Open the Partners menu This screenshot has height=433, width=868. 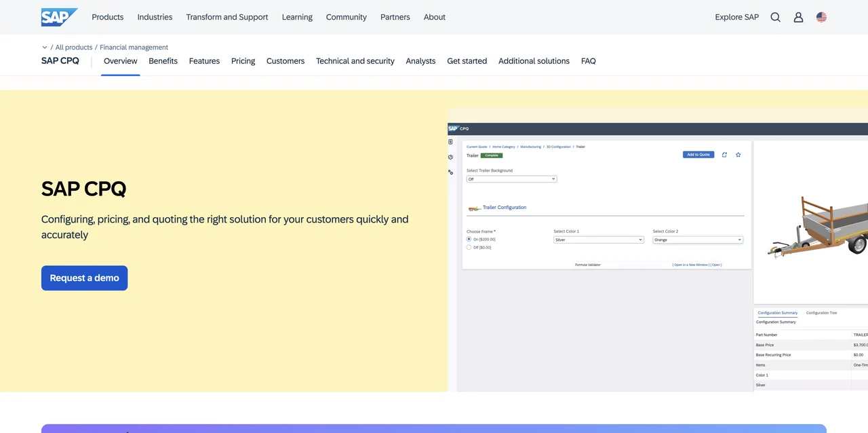point(395,17)
